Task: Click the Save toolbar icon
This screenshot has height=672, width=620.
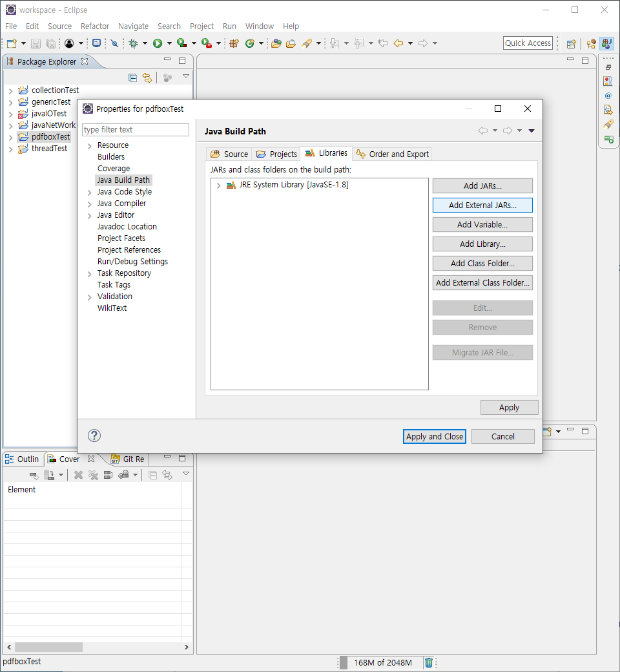Action: tap(36, 43)
